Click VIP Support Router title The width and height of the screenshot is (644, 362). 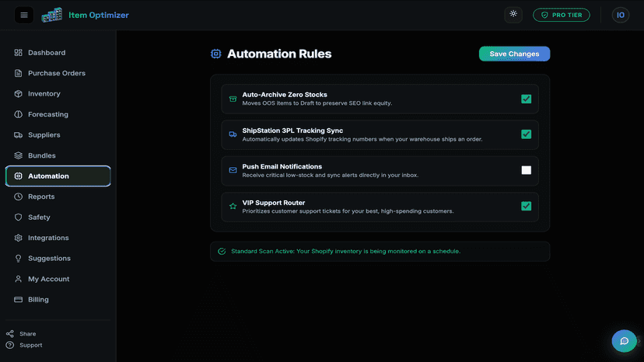[x=274, y=202]
